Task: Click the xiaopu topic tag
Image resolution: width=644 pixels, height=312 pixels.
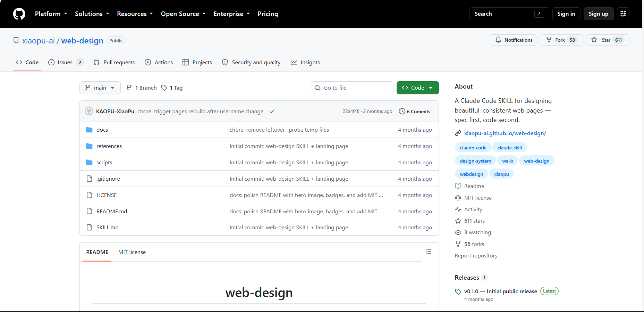Action: click(501, 174)
